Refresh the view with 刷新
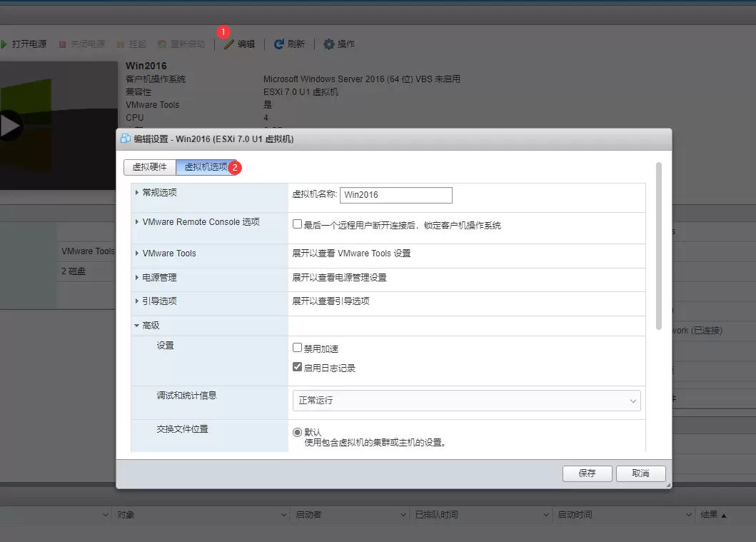The width and height of the screenshot is (756, 542). [x=289, y=44]
